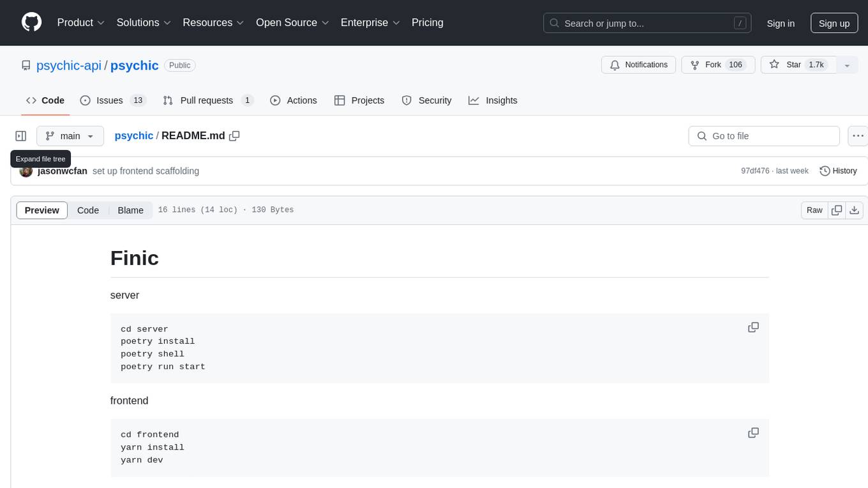Click the Finic heading
868x488 pixels.
click(135, 258)
